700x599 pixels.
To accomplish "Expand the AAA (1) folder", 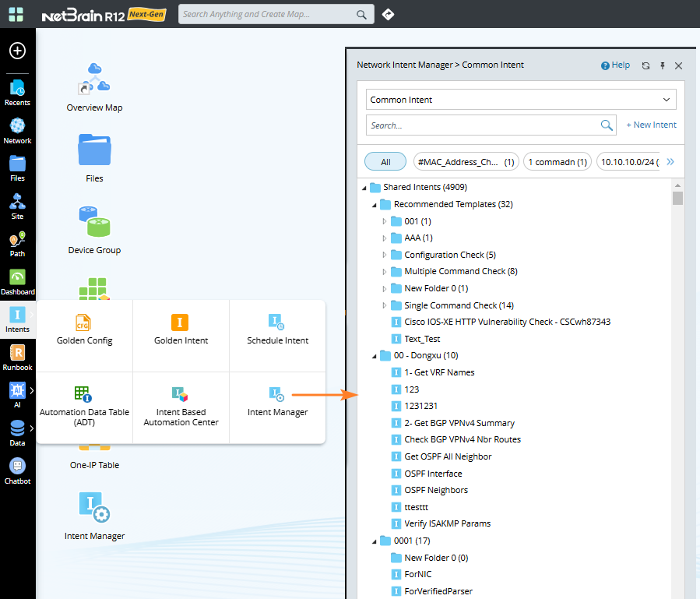I will (385, 238).
